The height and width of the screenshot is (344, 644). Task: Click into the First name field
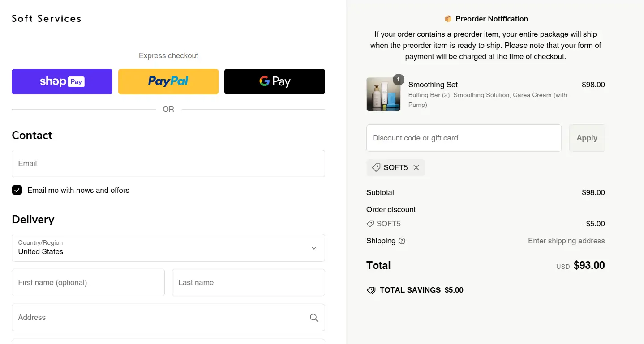pos(88,282)
